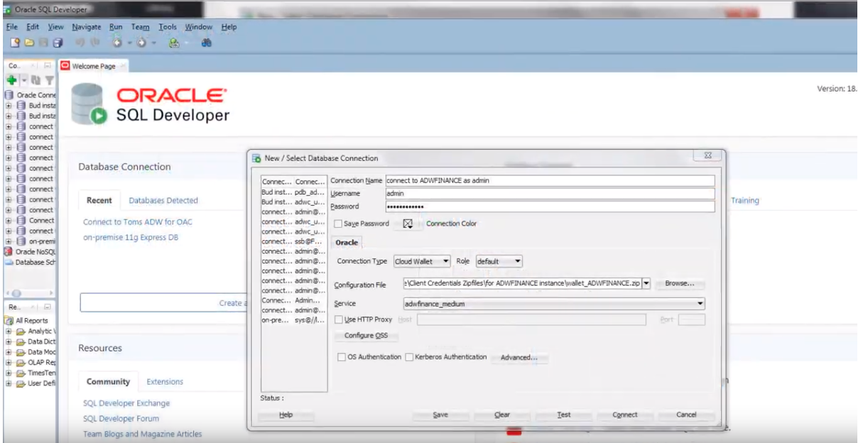The height and width of the screenshot is (443, 868).
Task: Close the New / Select Database Connection dialog
Action: tap(708, 156)
